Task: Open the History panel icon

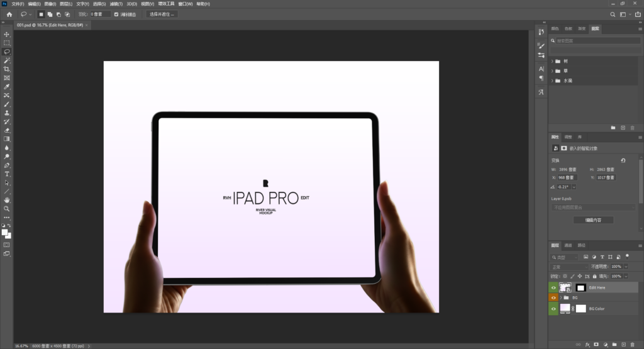Action: 541,32
